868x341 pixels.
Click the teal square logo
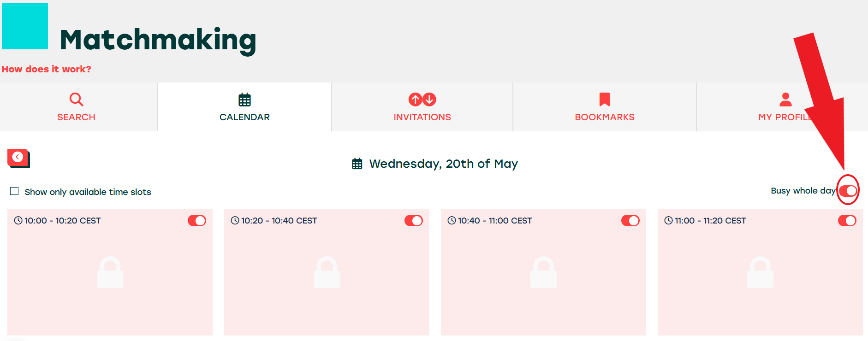25,26
